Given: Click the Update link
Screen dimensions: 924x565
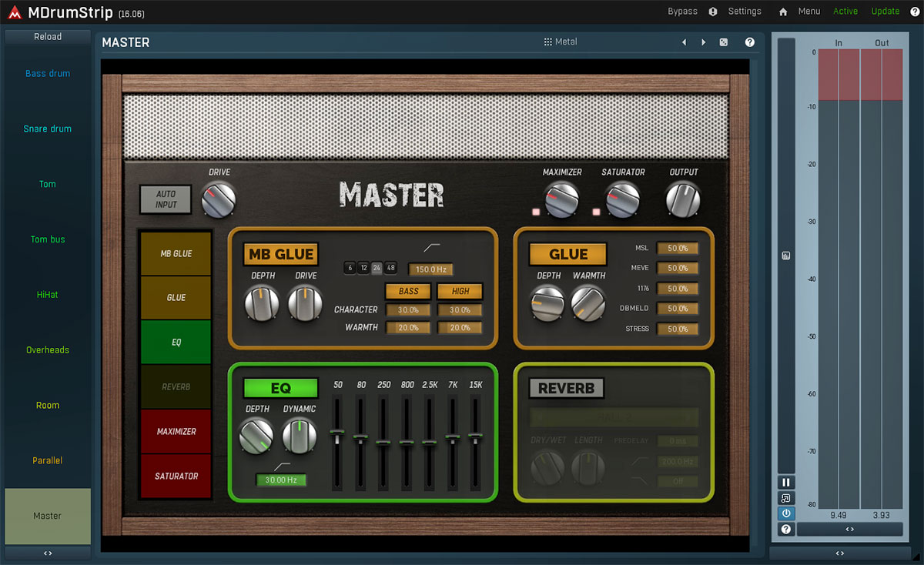Looking at the screenshot, I should coord(885,12).
